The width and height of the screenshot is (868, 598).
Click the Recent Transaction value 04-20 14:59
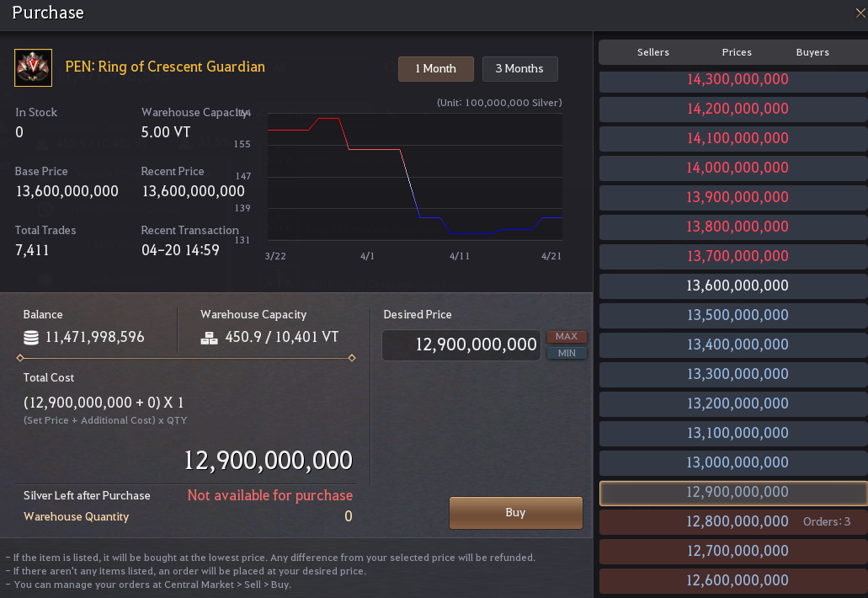[x=180, y=250]
